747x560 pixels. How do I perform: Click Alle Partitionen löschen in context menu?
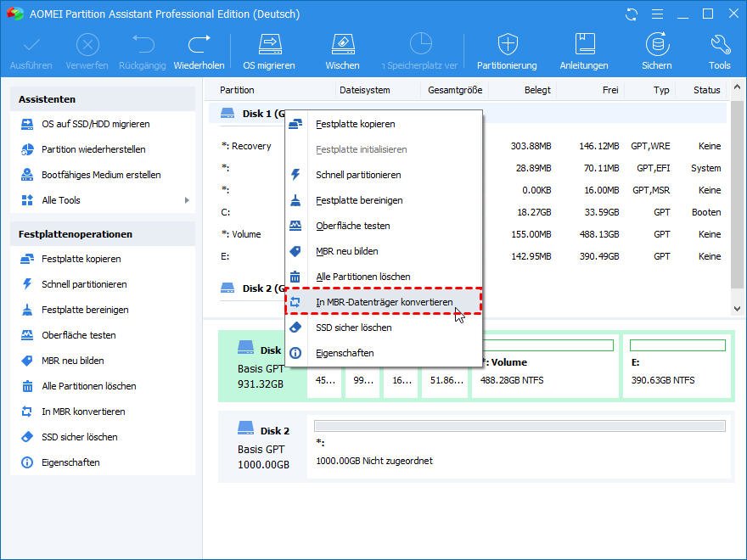[x=384, y=277]
